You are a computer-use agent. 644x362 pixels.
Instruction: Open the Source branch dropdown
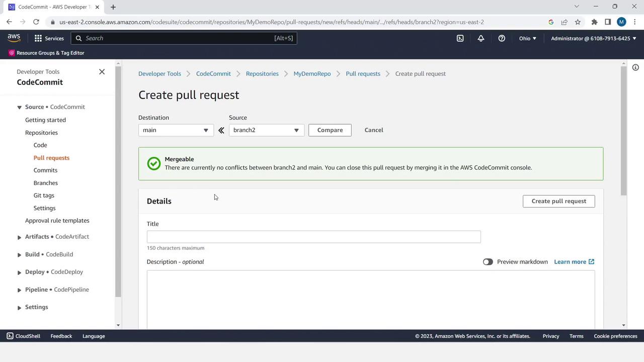pos(267,130)
